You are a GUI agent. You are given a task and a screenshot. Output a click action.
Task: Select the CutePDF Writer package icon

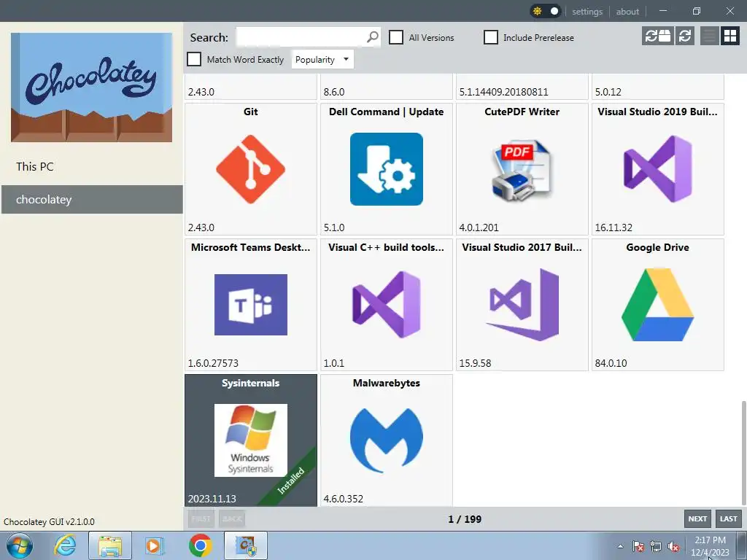[x=522, y=169]
